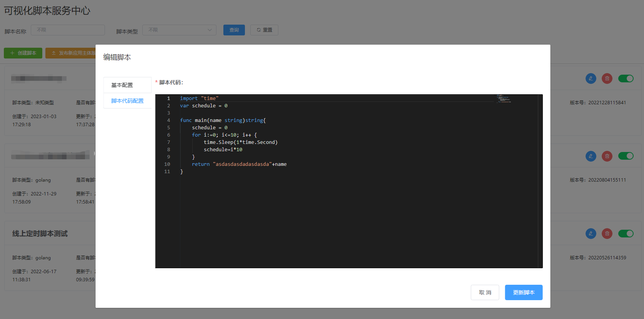The image size is (644, 319).
Task: Click the 查询 search button
Action: pyautogui.click(x=234, y=30)
